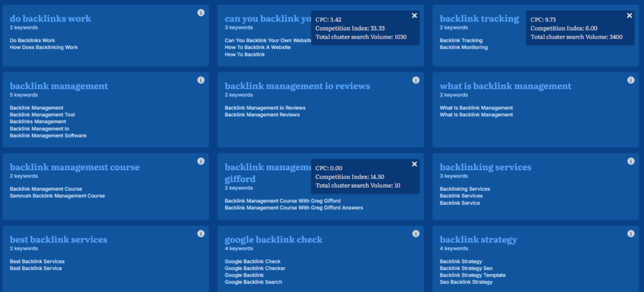Image resolution: width=644 pixels, height=292 pixels.
Task: Click 'How Does Backlinking Work' keyword
Action: click(x=43, y=48)
